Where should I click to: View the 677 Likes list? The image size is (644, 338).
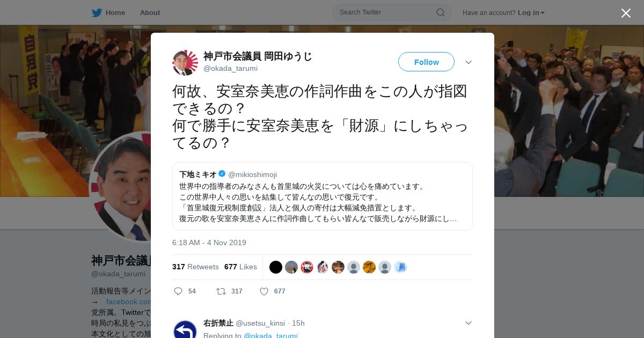tap(240, 267)
